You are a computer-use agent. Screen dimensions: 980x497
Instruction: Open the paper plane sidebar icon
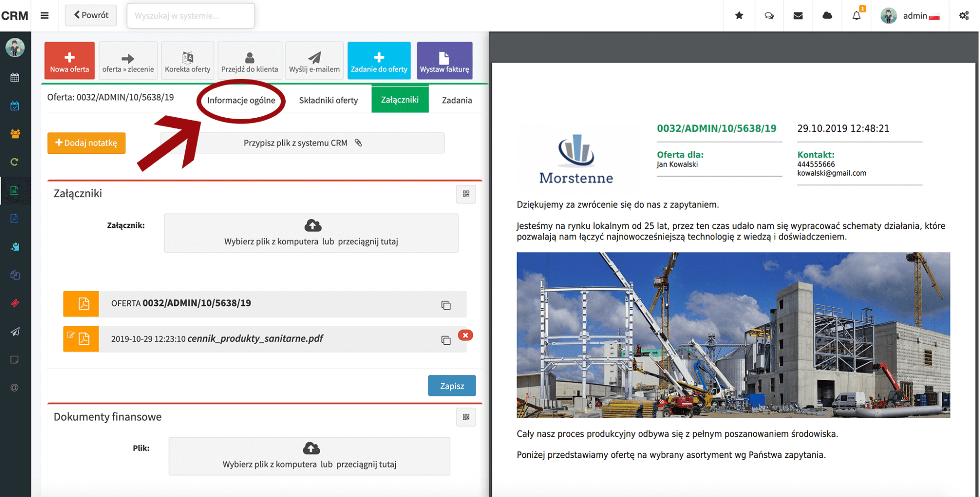[x=15, y=332]
